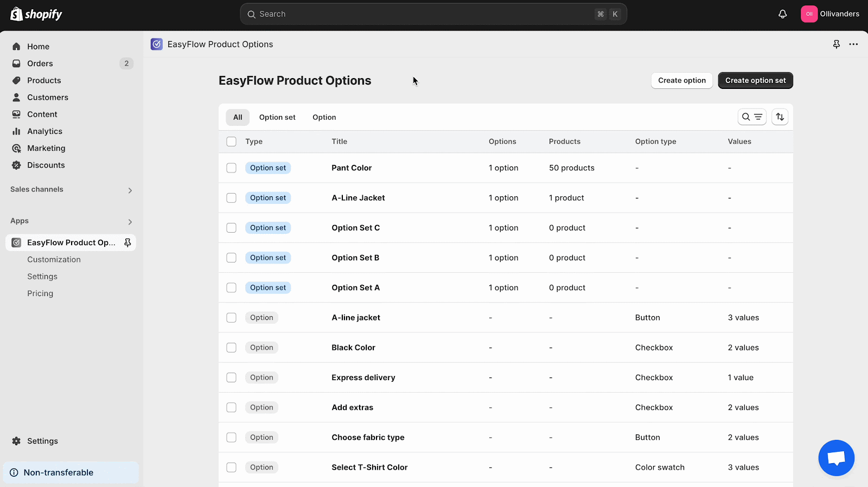Check the A-Line Jacket option set checkbox
This screenshot has width=868, height=487.
coord(232,198)
